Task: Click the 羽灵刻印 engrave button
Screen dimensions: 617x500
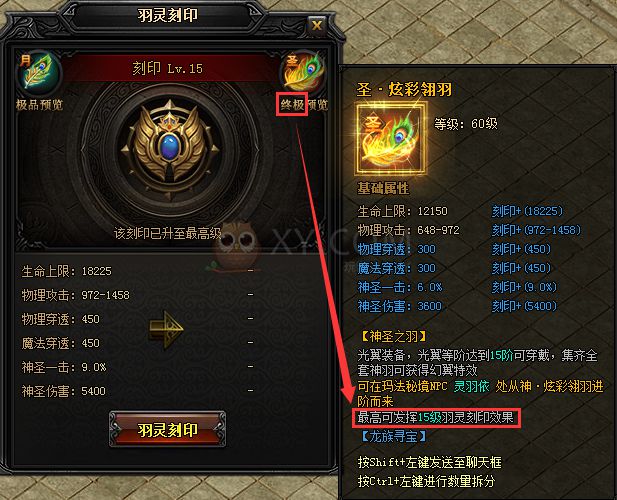Action: click(168, 430)
